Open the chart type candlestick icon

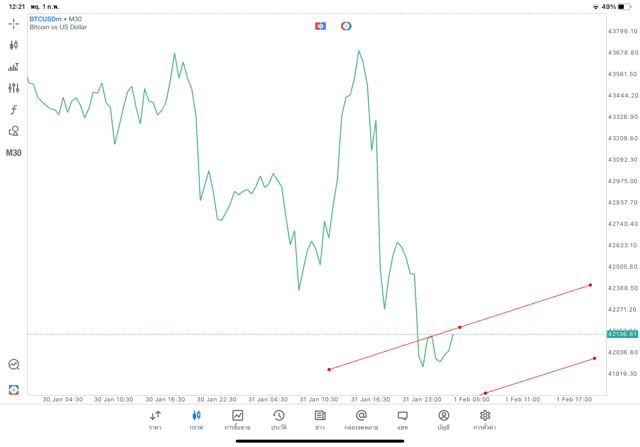click(14, 45)
